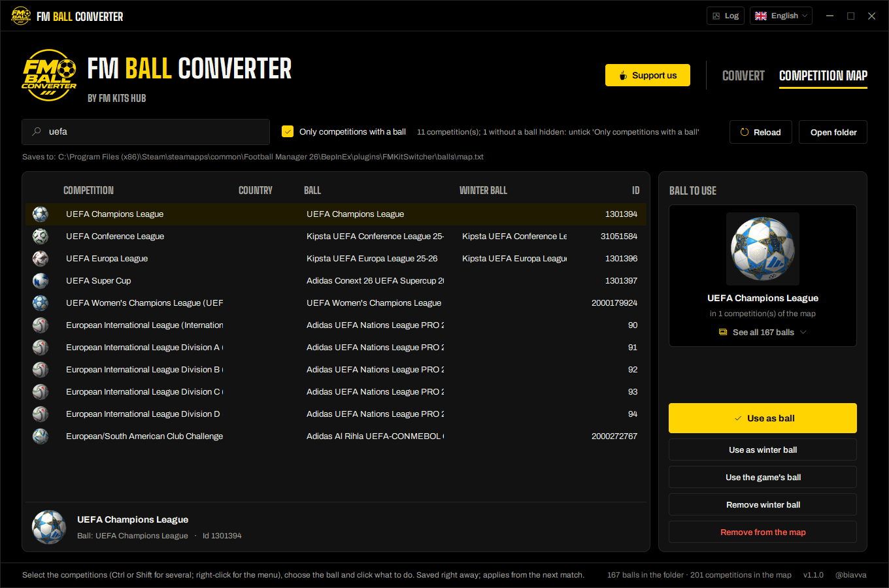Click 'Use as winter ball'

click(763, 449)
